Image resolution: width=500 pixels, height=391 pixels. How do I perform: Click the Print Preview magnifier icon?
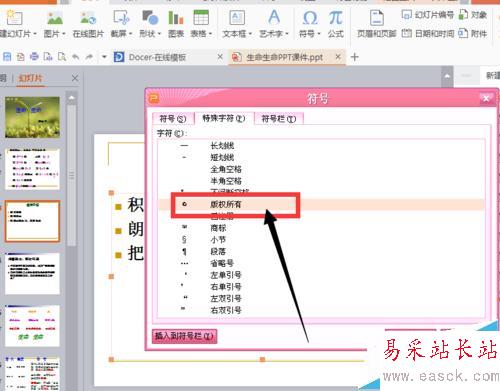click(62, 57)
